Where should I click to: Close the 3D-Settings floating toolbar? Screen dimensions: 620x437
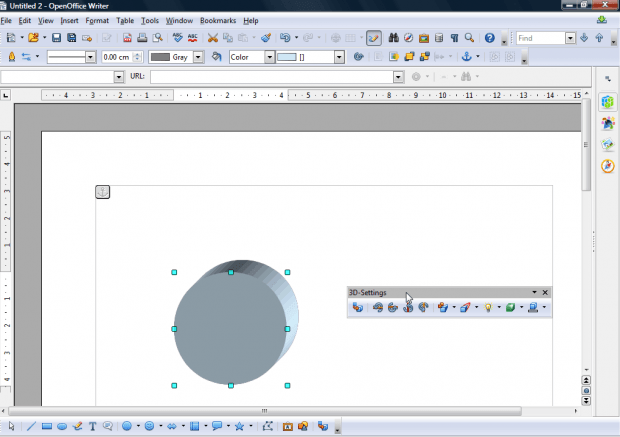(x=545, y=292)
